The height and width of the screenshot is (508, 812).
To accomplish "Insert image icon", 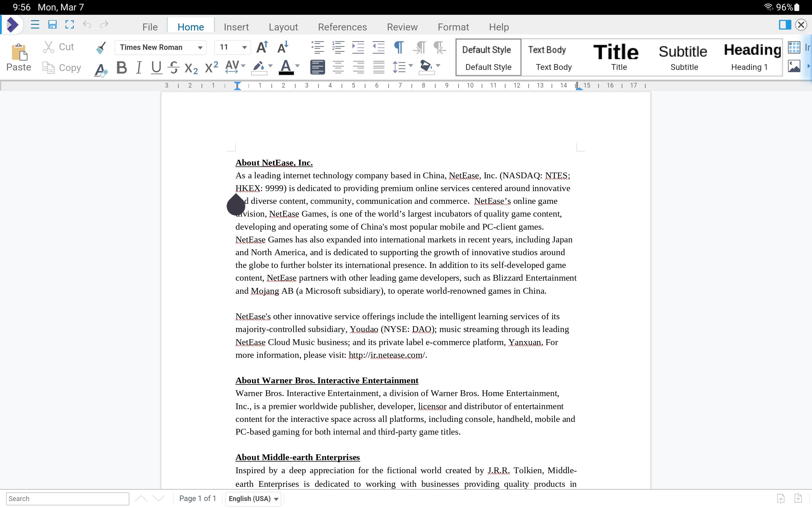I will [x=794, y=66].
